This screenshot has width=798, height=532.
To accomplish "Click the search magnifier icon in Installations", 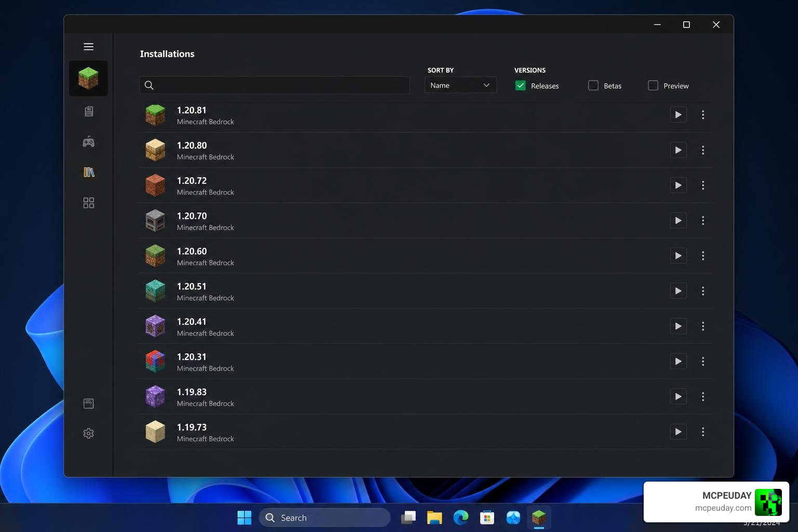I will [149, 85].
